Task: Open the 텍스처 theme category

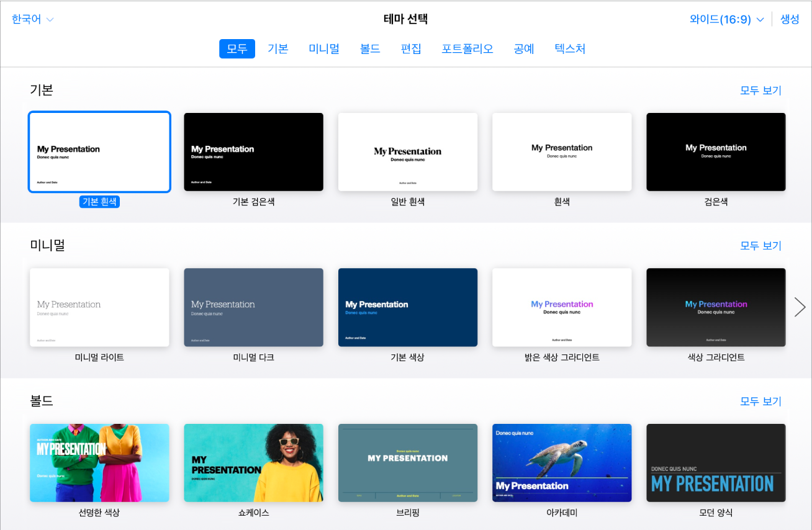Action: (569, 48)
